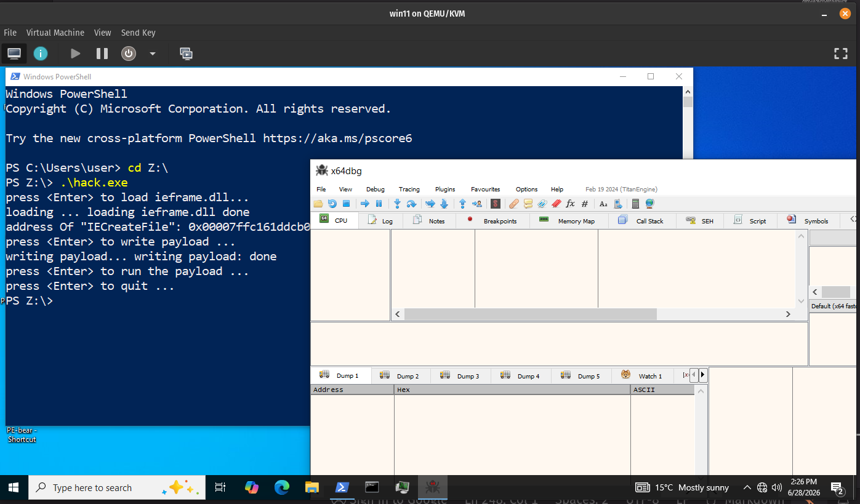This screenshot has width=860, height=504.
Task: Show virtual hardware details info icon
Action: coord(41,54)
